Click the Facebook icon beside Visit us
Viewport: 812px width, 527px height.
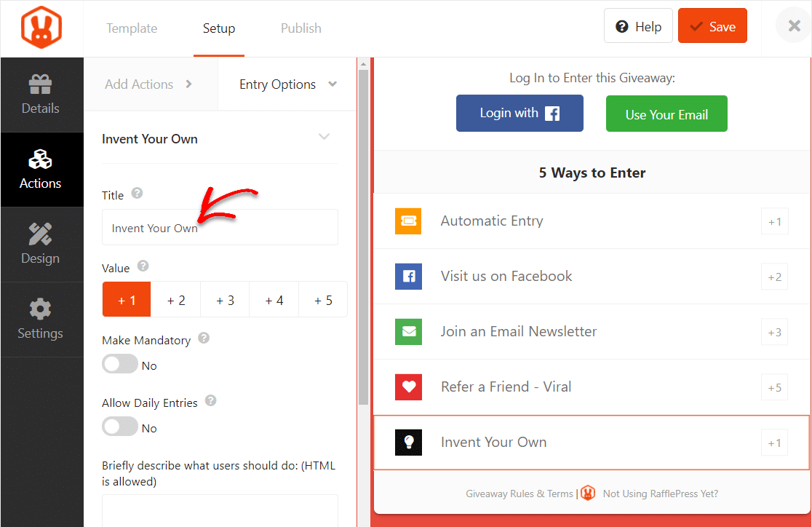point(408,276)
